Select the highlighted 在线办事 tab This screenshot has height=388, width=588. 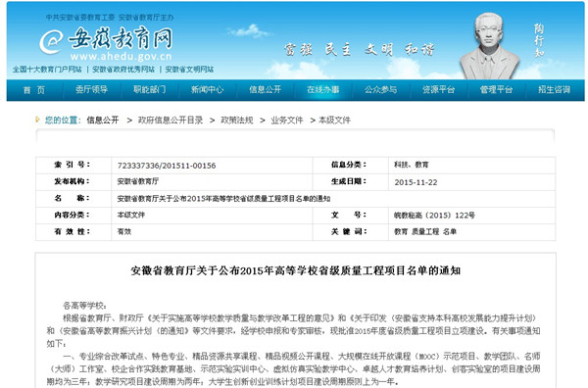pos(322,89)
